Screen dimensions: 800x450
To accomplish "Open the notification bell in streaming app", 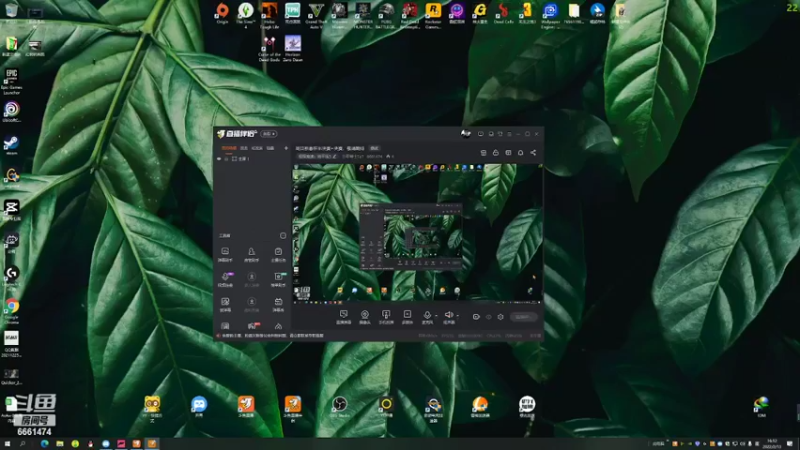I will [x=520, y=153].
